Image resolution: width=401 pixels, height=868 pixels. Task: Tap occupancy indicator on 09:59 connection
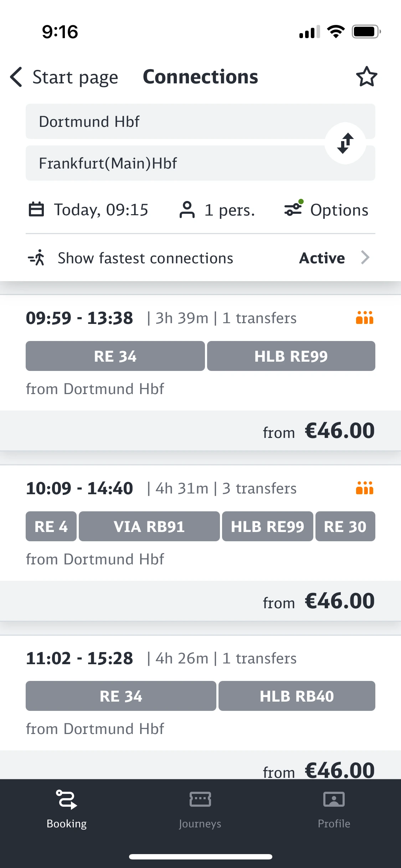(364, 317)
